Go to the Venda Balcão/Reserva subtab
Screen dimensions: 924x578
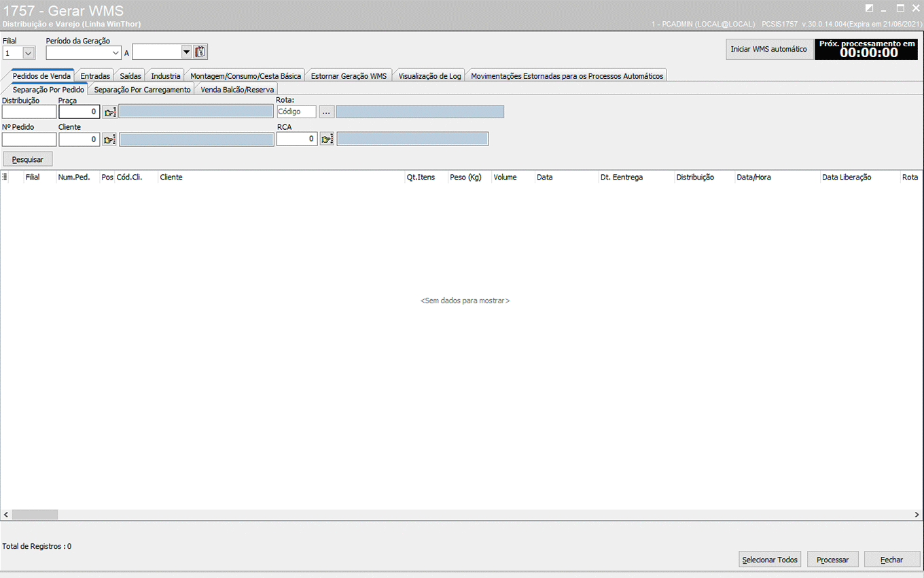(x=237, y=89)
